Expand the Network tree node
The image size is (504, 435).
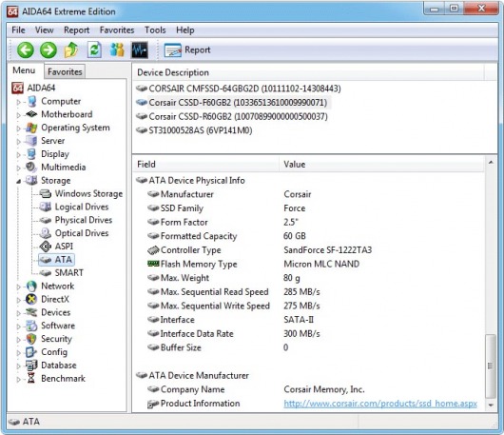18,287
